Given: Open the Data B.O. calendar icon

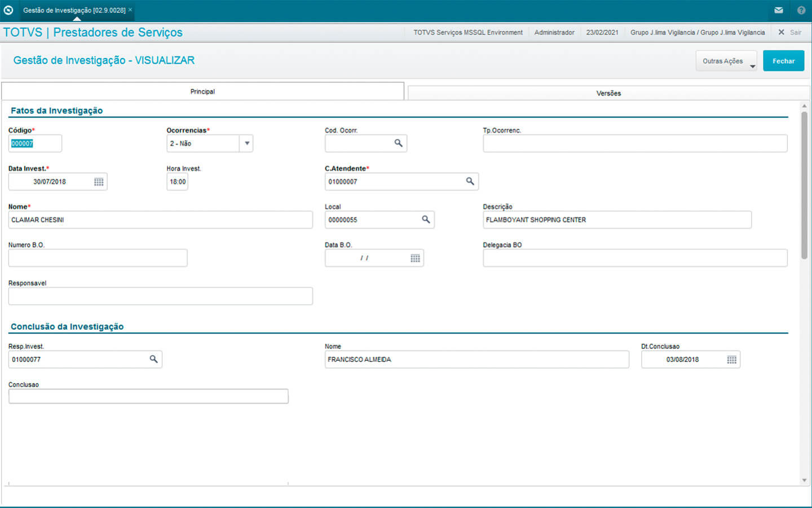Looking at the screenshot, I should (x=415, y=258).
